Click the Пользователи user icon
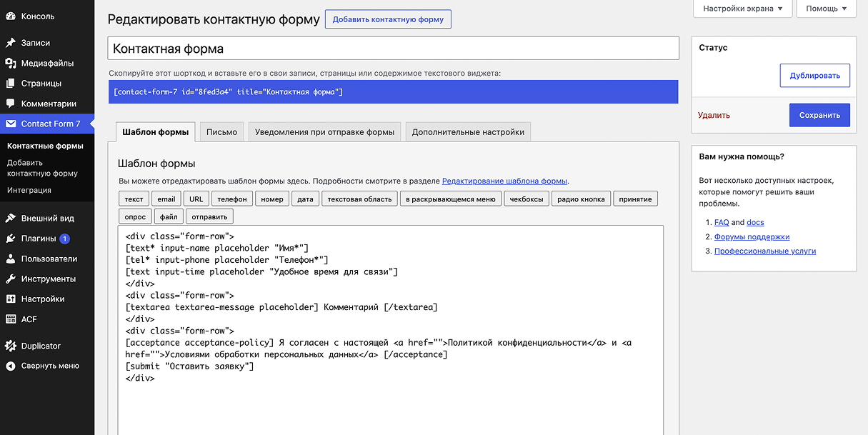Viewport: 868px width, 435px height. 11,259
